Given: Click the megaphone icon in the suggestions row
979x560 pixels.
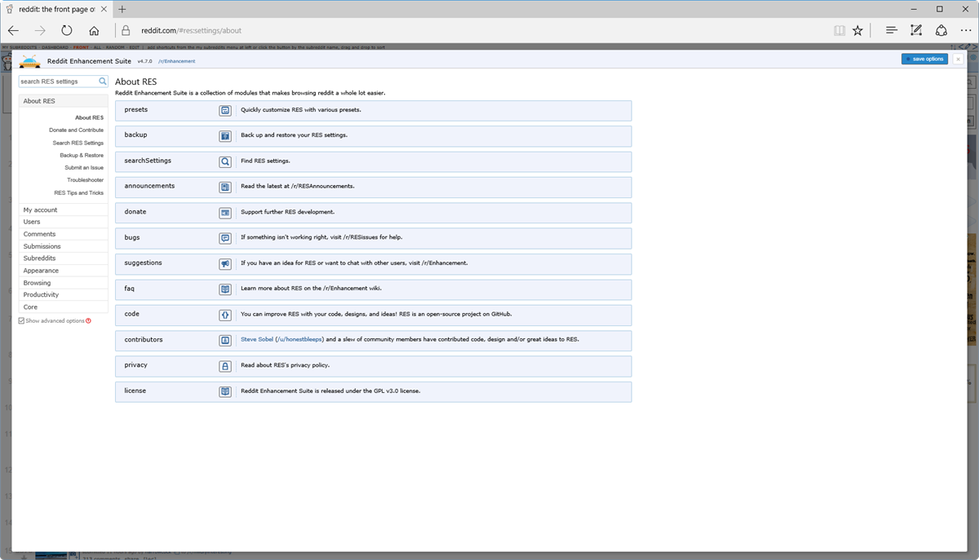Looking at the screenshot, I should 225,263.
